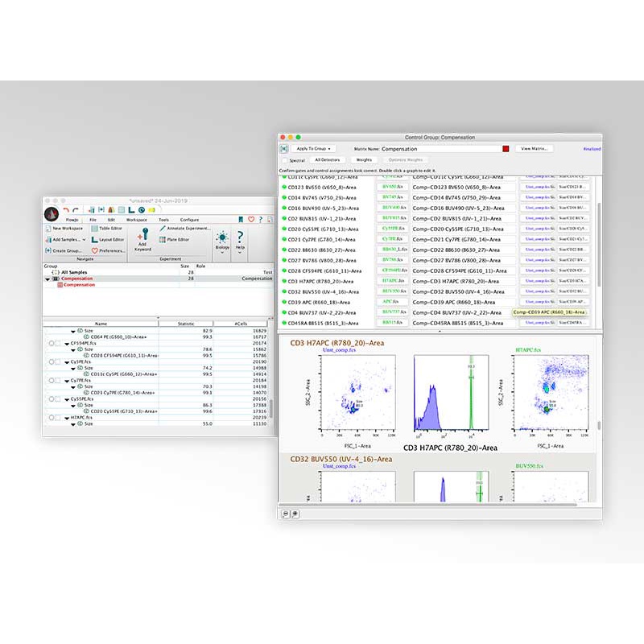Click the View Matrix button
This screenshot has width=644, height=644.
point(534,149)
